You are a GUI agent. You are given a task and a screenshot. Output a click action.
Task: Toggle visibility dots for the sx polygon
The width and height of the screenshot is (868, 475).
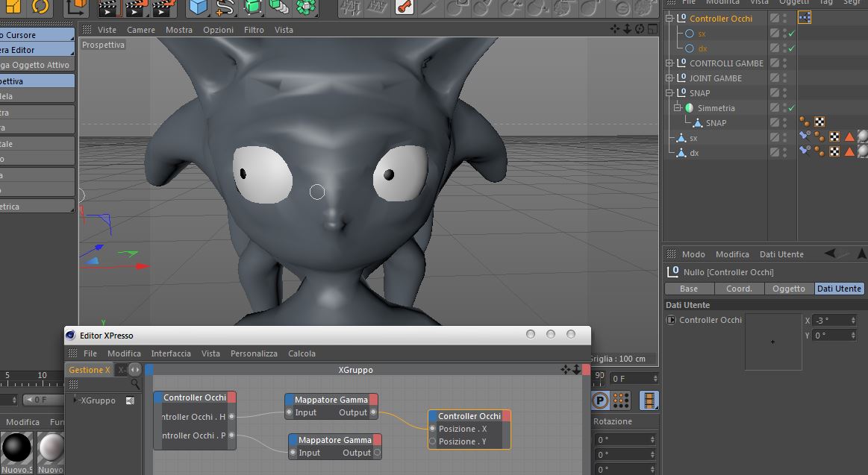click(x=785, y=138)
